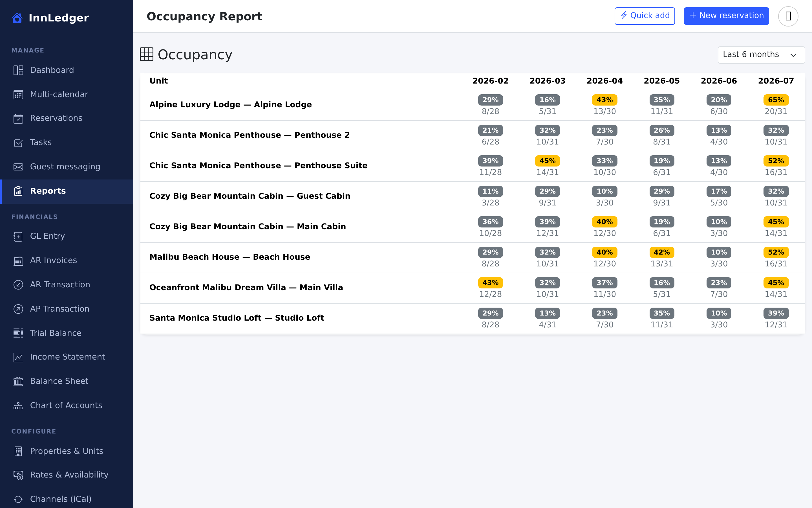This screenshot has height=508, width=812.
Task: Open Channels (iCal) settings
Action: pyautogui.click(x=67, y=499)
